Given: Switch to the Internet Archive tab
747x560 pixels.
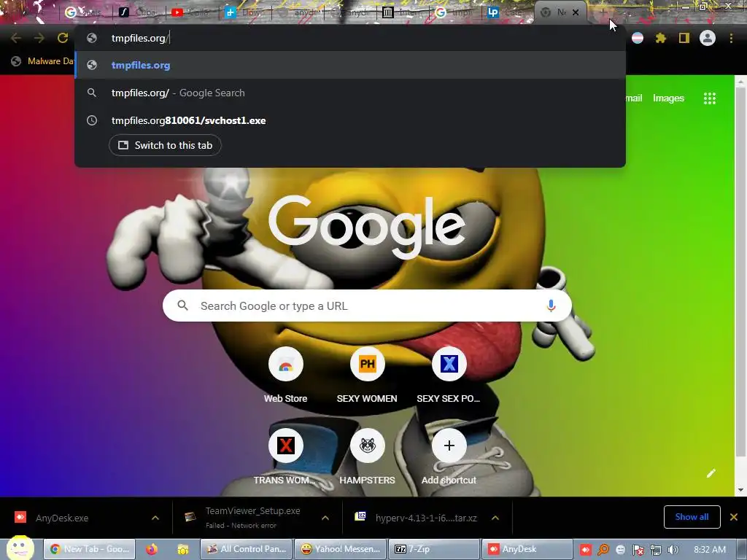Looking at the screenshot, I should pos(403,12).
